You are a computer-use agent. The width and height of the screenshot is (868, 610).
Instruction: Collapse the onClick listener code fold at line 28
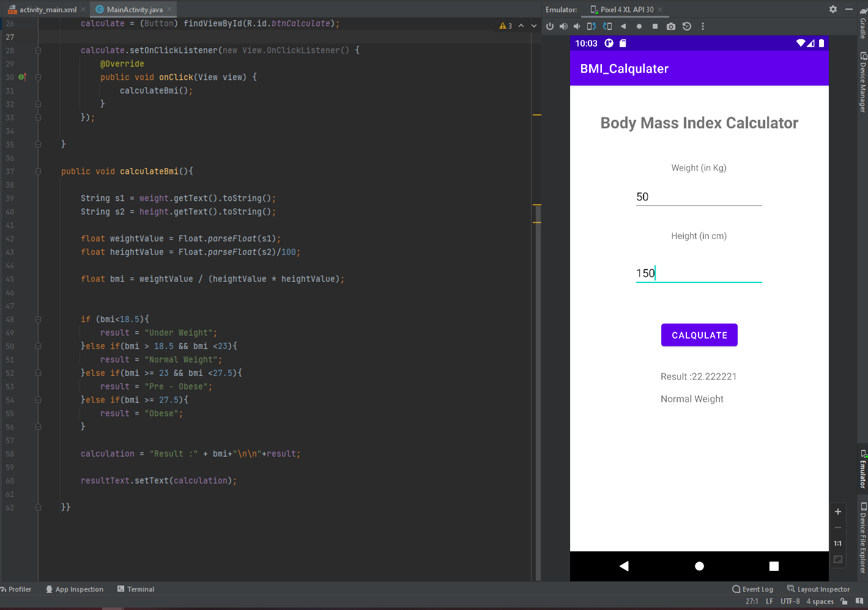[38, 50]
